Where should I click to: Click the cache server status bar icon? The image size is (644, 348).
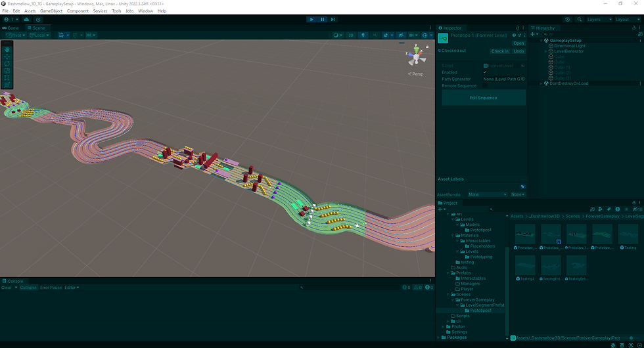click(x=622, y=345)
